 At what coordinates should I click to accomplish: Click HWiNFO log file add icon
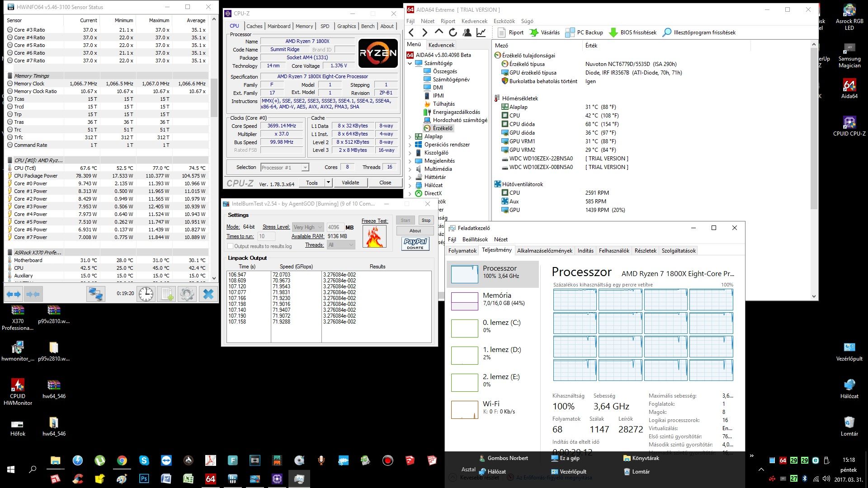pos(167,294)
